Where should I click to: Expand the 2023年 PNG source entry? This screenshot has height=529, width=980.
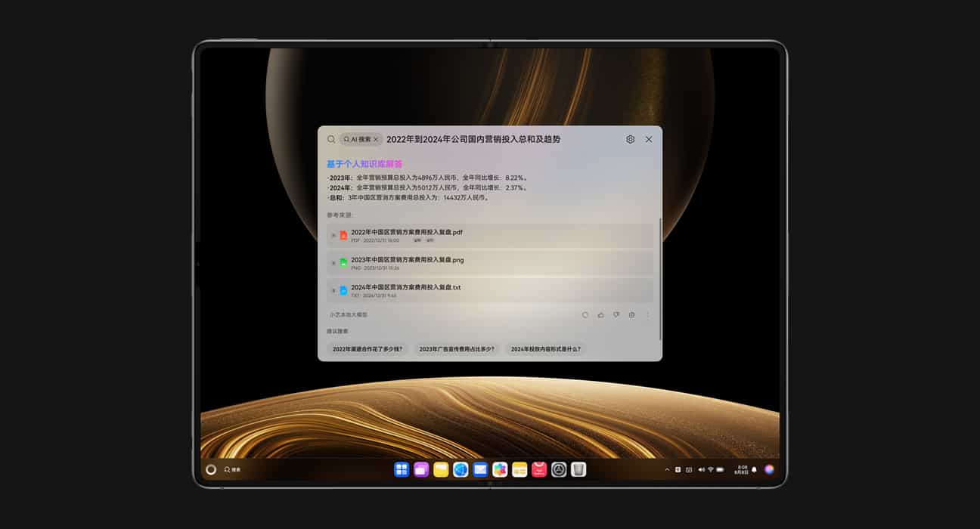(333, 263)
